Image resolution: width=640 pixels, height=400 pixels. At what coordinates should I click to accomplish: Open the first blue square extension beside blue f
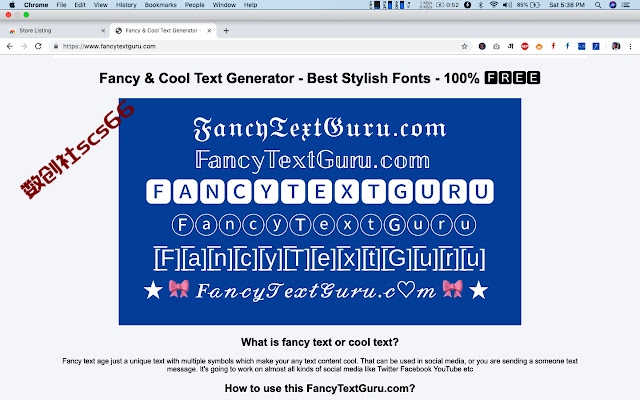582,46
